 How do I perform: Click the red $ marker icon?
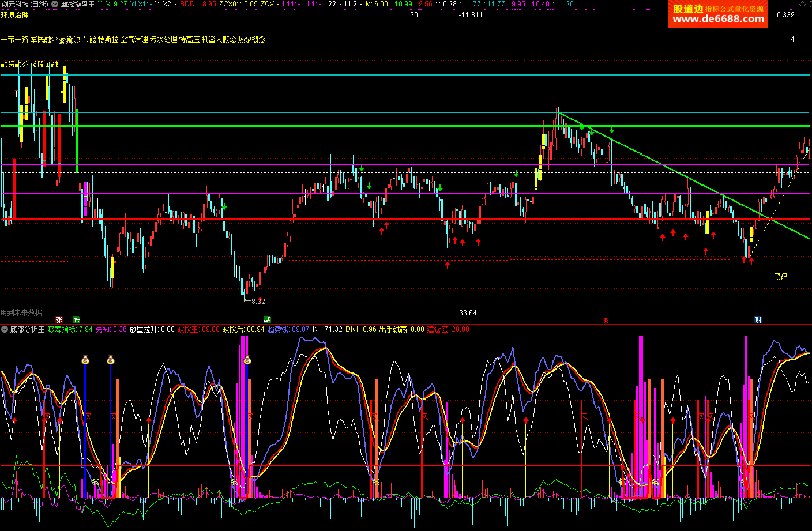click(x=606, y=321)
